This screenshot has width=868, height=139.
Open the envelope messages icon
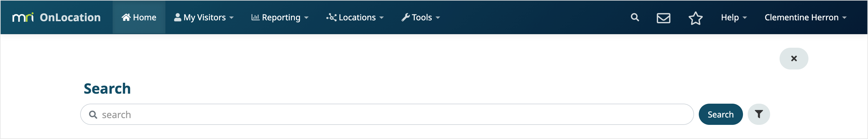click(663, 18)
